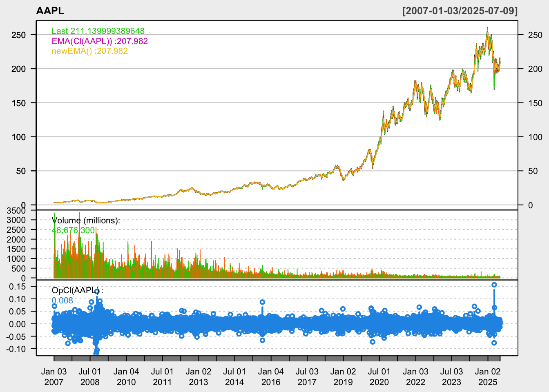Click the 'Jul 01 2008' date label

tap(90, 377)
